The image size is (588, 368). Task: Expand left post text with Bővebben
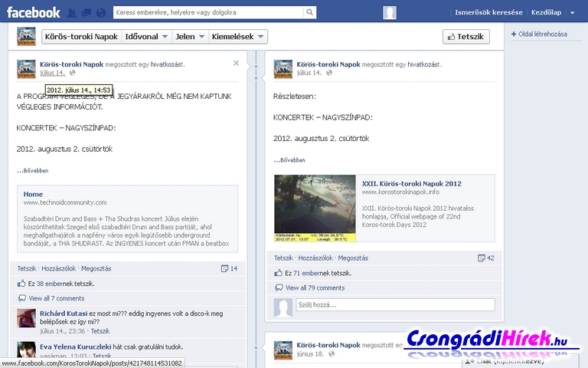click(x=36, y=170)
